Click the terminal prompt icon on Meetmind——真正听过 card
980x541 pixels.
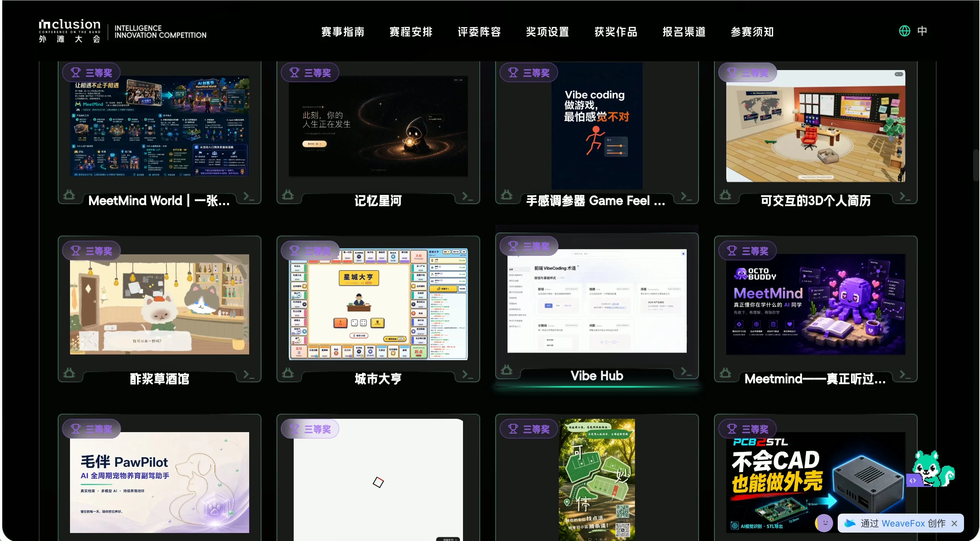pyautogui.click(x=905, y=375)
